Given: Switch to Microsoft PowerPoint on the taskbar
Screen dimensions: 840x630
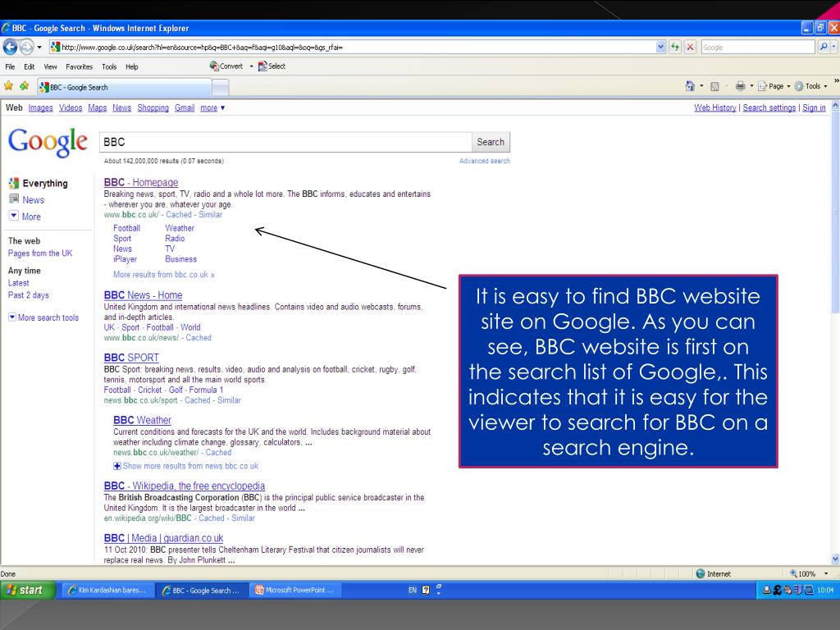Looking at the screenshot, I should pos(295,590).
